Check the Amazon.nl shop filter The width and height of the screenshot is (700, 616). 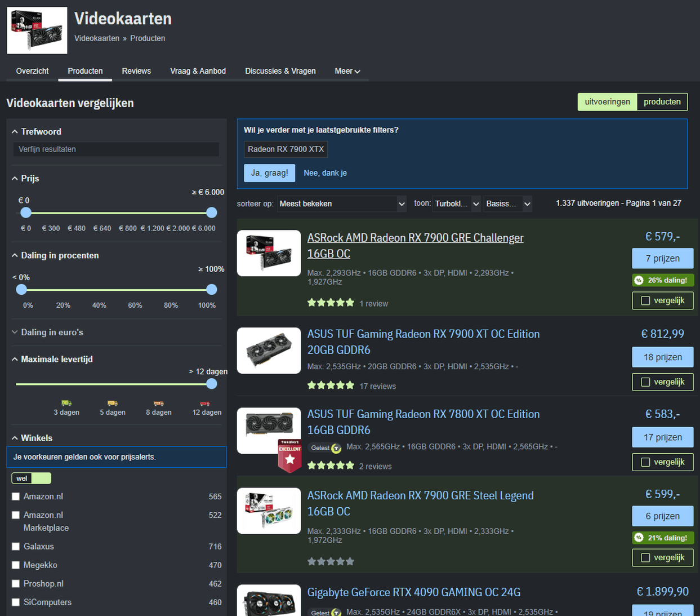[16, 497]
